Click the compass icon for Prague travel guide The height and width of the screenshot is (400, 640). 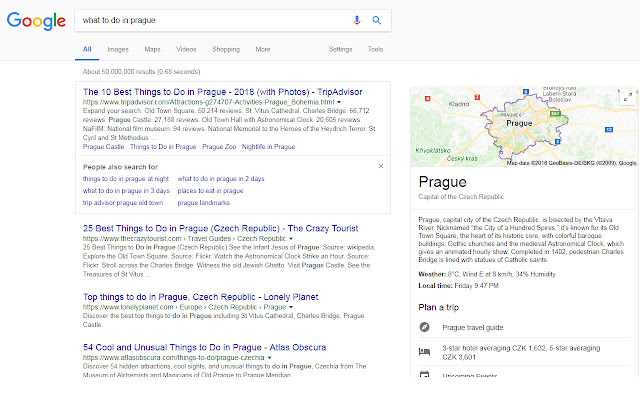pyautogui.click(x=424, y=327)
